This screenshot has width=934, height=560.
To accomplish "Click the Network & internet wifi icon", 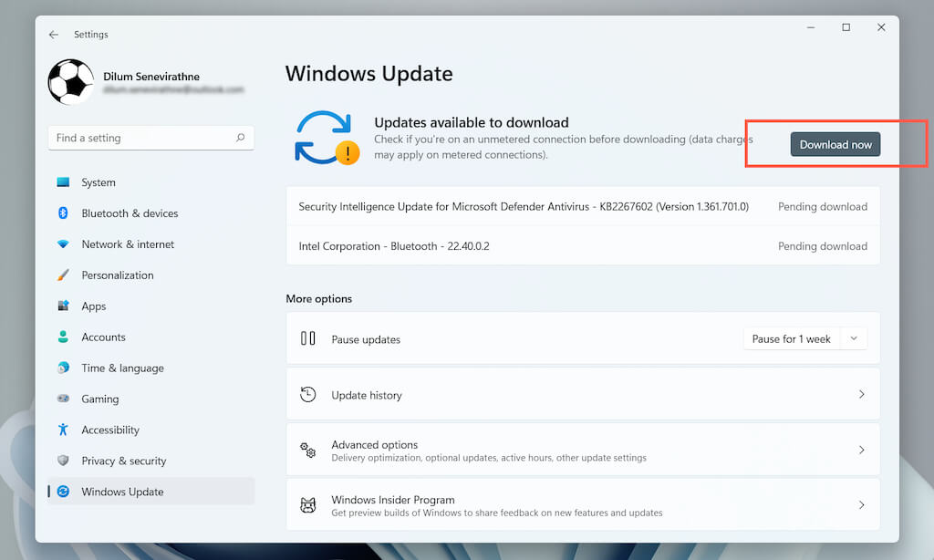I will click(63, 244).
